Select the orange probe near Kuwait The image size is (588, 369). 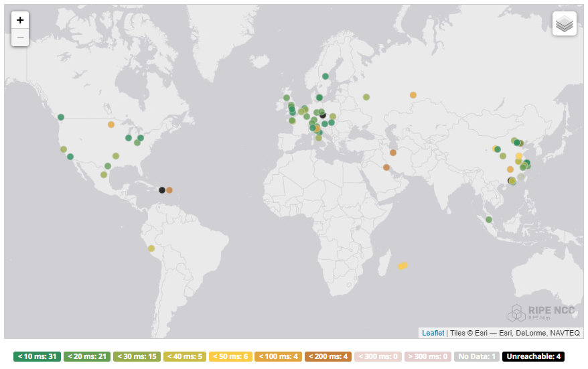[386, 167]
